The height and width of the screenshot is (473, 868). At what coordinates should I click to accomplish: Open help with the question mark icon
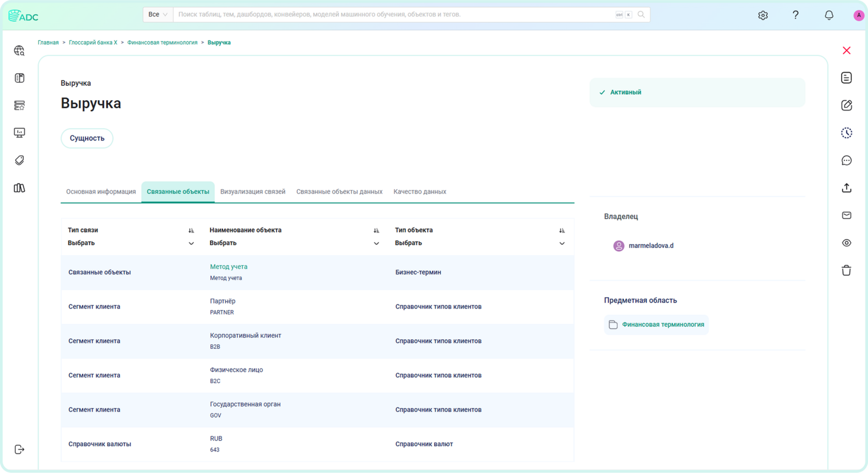[x=796, y=15]
